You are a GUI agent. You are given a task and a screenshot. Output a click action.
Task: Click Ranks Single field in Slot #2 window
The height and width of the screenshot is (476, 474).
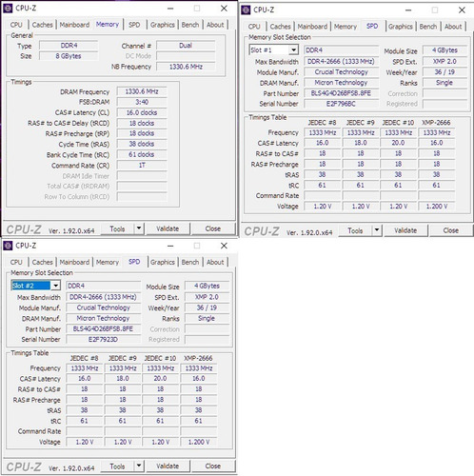point(207,318)
